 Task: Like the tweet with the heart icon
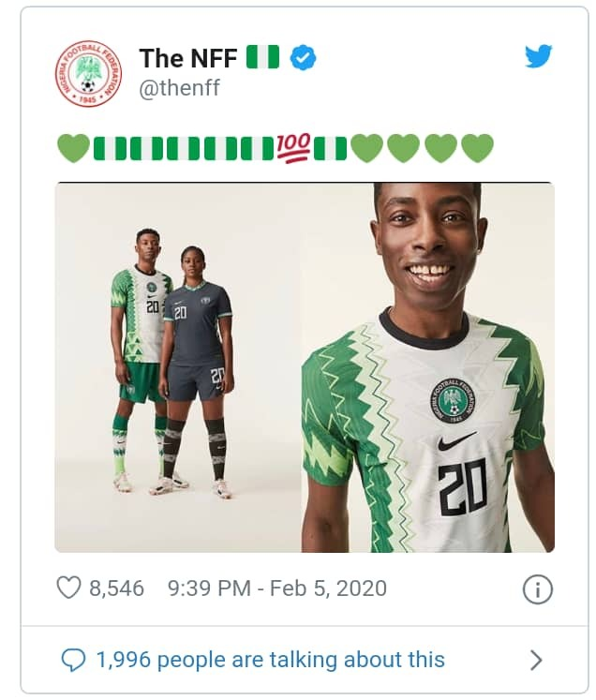click(x=68, y=588)
